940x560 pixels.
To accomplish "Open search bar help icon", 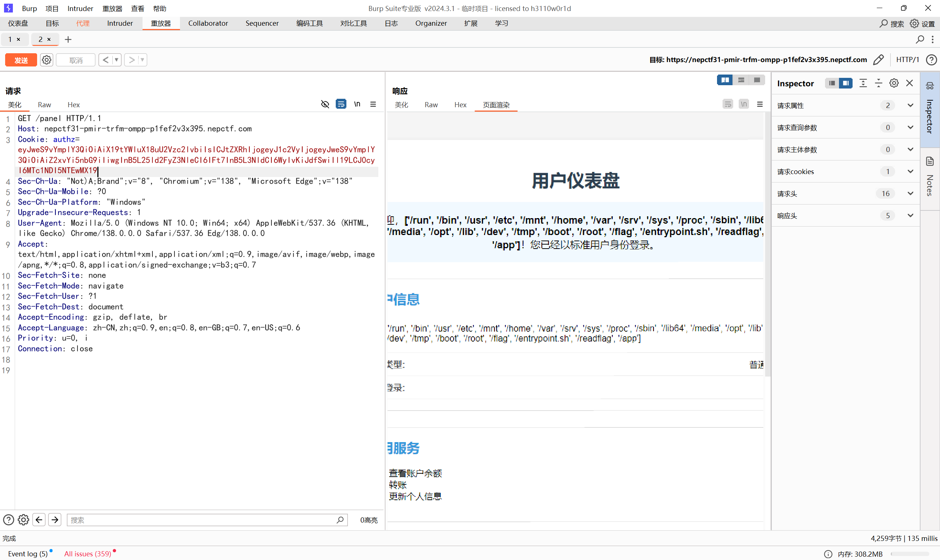I will (x=9, y=520).
